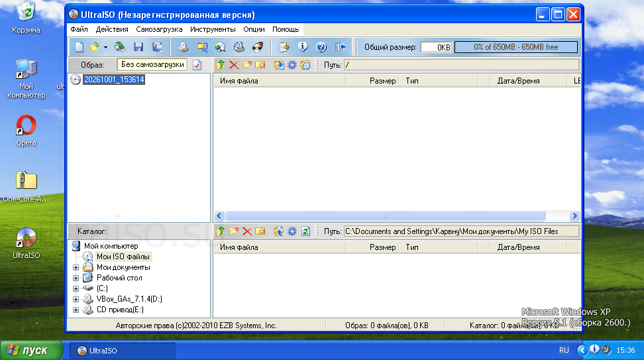Click the Mount to virtual drive icon
This screenshot has width=644, height=360.
pos(239,47)
